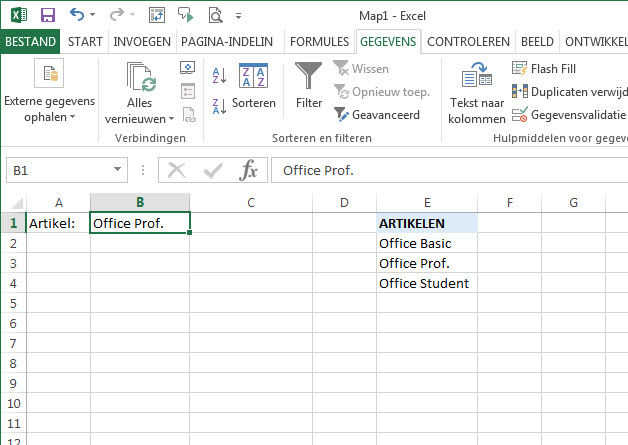The width and height of the screenshot is (628, 445).
Task: Select column B header
Action: click(x=140, y=203)
